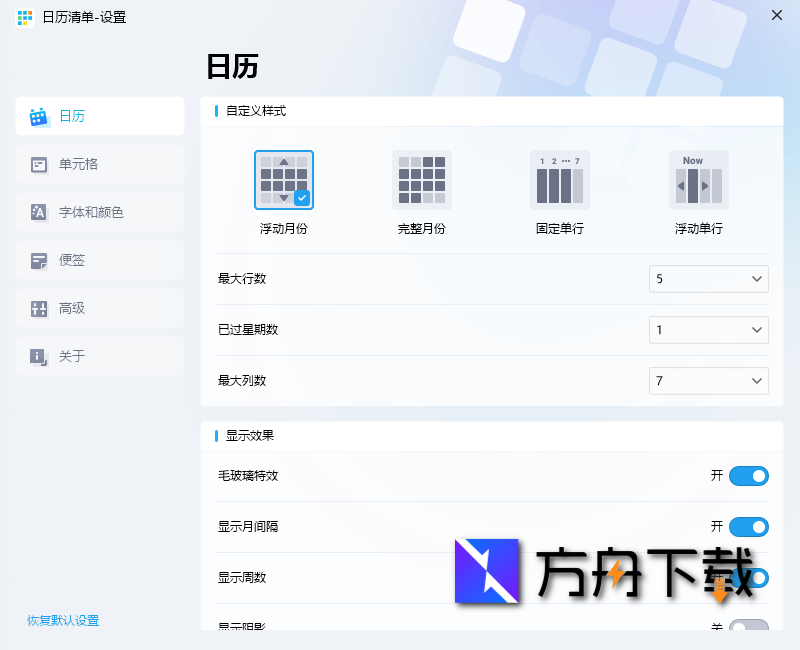800x650 pixels.
Task: Open the 高级 settings panel
Action: 99,308
